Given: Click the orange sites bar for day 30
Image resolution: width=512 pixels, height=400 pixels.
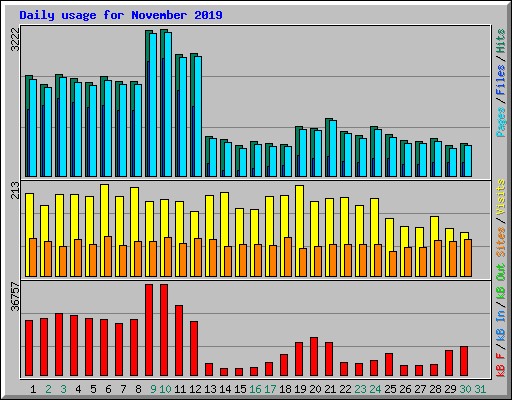Looking at the screenshot, I should (x=468, y=258).
